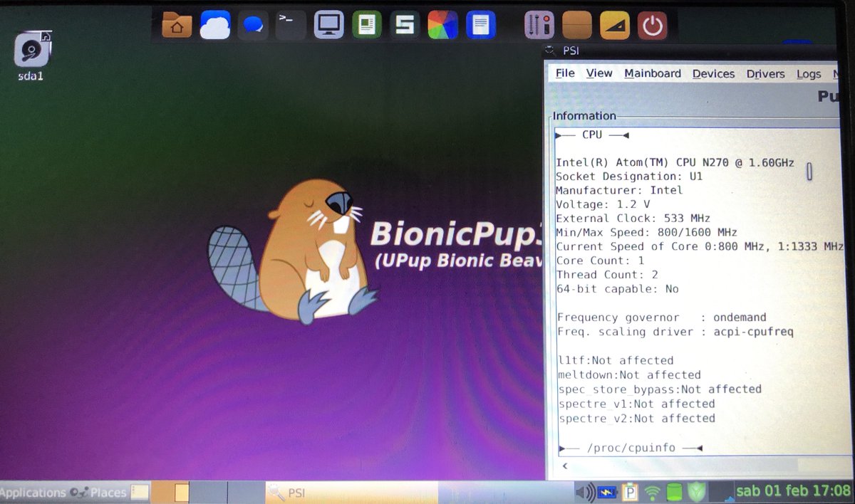
Task: Launch the terminal from the dock
Action: [291, 25]
